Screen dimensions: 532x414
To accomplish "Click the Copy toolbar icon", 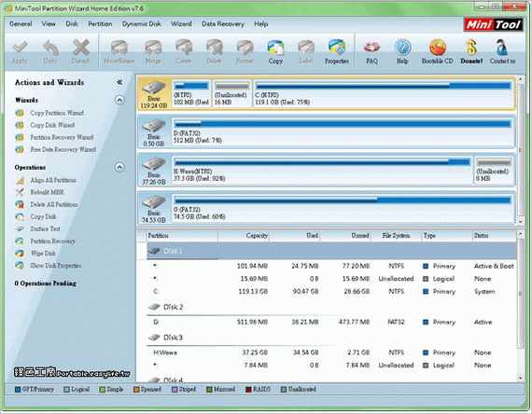I will (275, 48).
